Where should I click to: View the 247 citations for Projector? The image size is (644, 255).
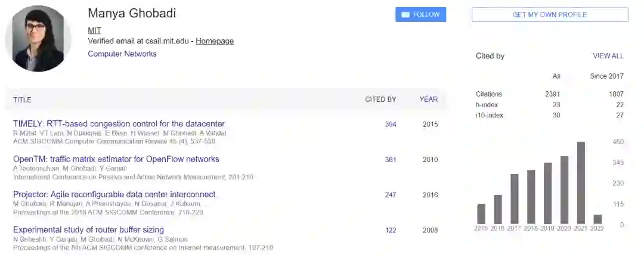(391, 195)
